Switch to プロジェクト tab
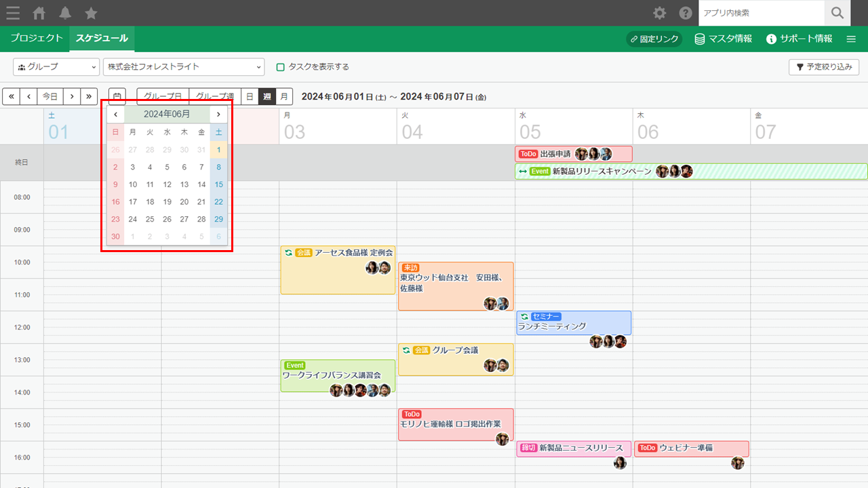 point(37,39)
